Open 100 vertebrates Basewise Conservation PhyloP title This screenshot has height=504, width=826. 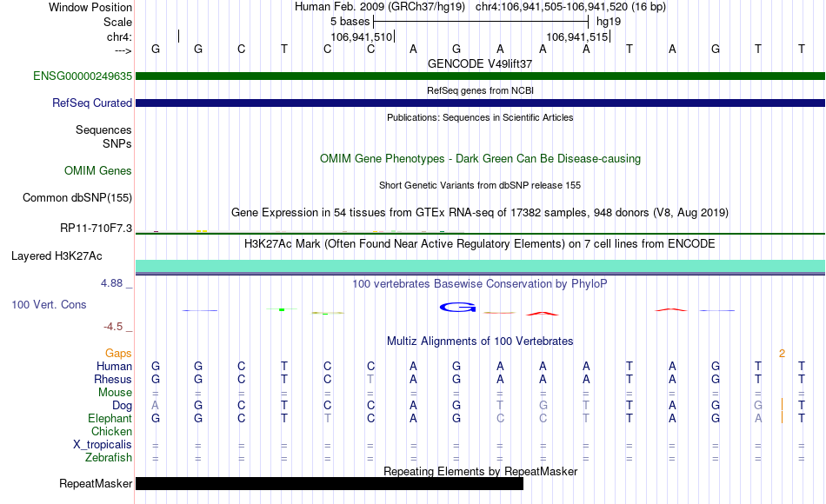point(480,284)
